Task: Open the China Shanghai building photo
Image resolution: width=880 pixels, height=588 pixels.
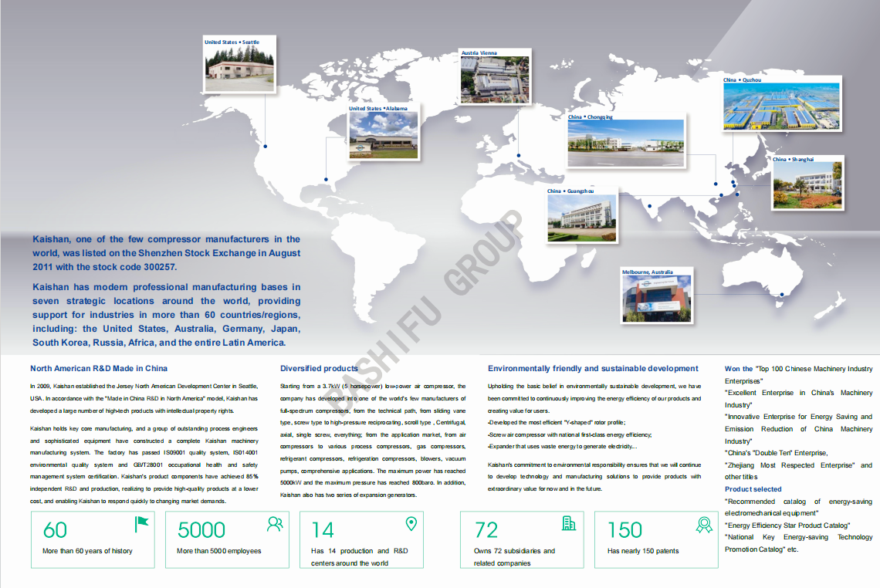Action: click(807, 186)
